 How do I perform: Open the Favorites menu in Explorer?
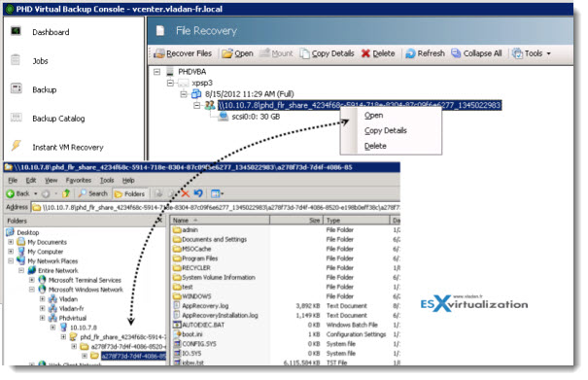[79, 181]
